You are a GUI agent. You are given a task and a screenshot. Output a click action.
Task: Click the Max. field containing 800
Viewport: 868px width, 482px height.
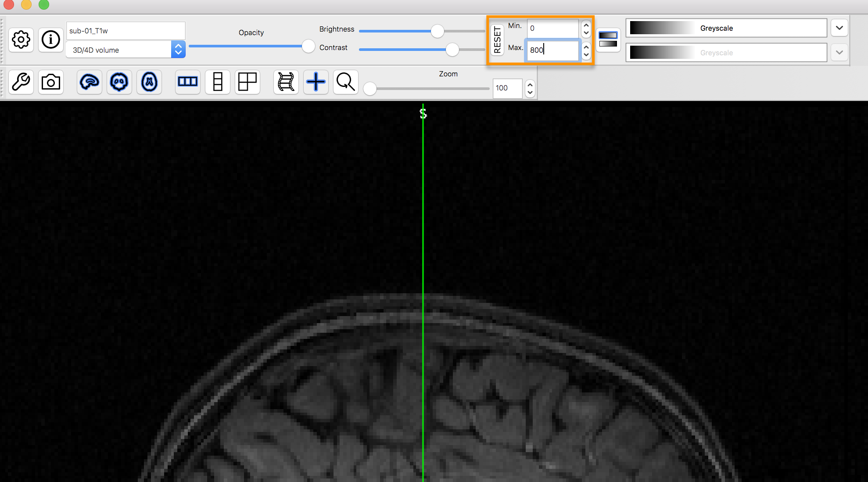pyautogui.click(x=553, y=50)
